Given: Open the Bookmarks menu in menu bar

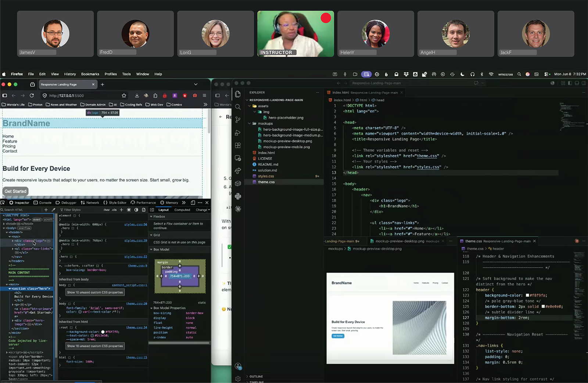Looking at the screenshot, I should (90, 74).
